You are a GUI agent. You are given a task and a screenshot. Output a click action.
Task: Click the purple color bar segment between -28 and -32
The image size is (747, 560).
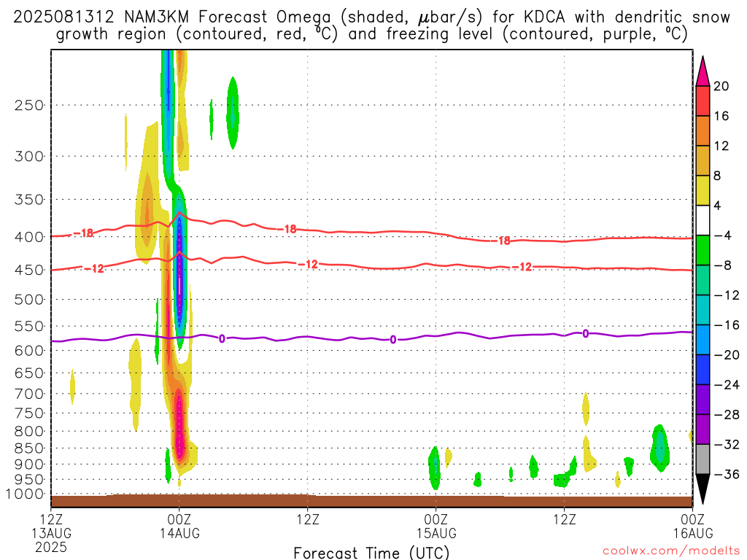point(703,429)
